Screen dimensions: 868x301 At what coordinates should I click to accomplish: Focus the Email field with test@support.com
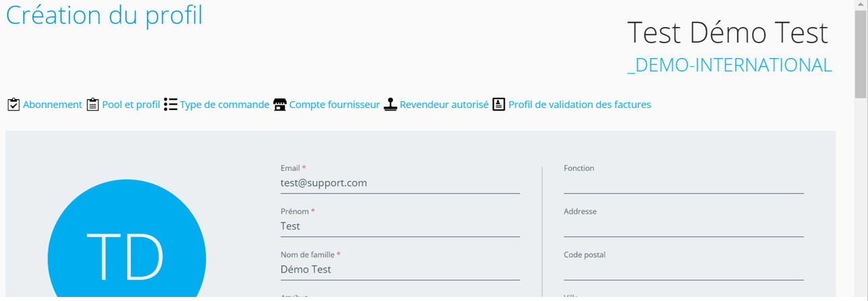click(400, 184)
